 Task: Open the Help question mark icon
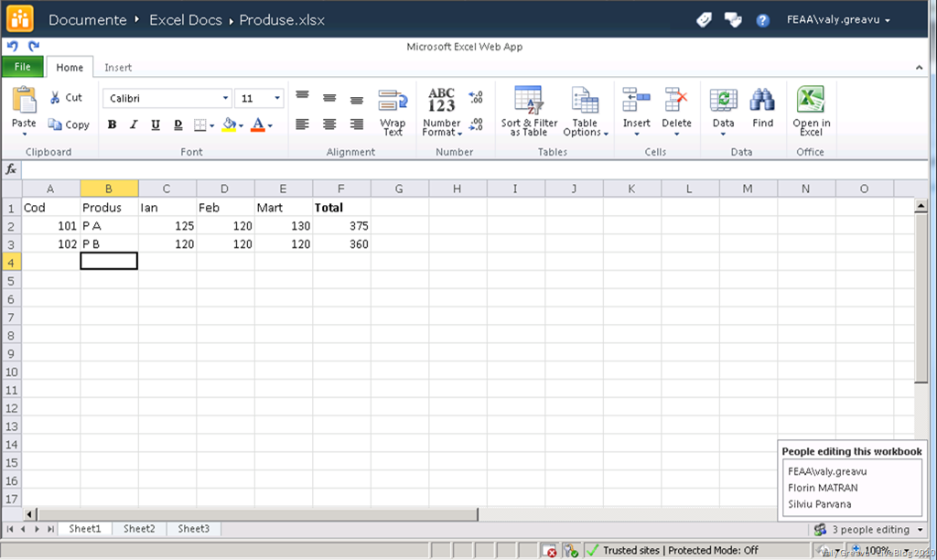(x=762, y=20)
